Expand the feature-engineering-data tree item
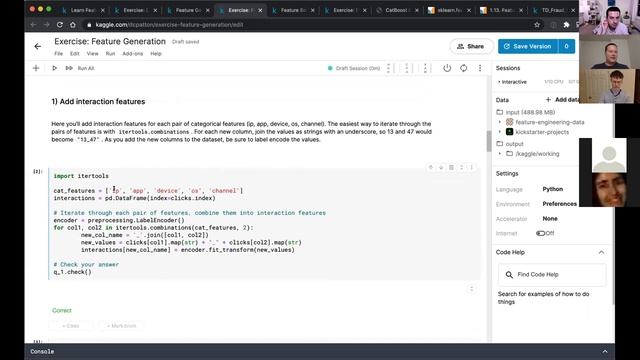The image size is (640, 360). [x=500, y=122]
